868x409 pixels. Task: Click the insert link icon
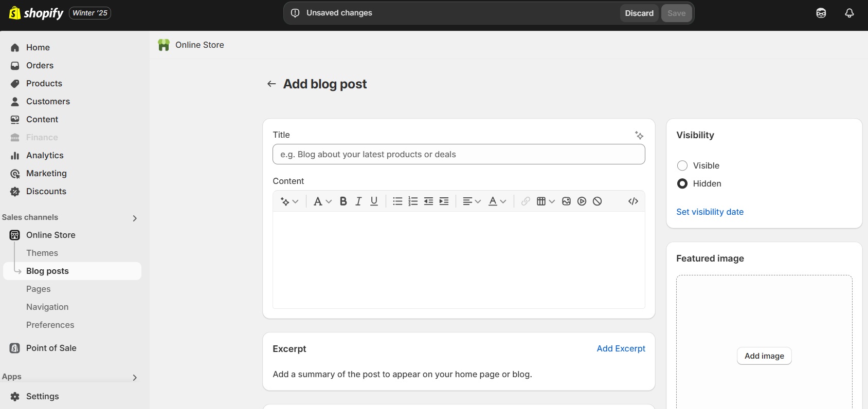(526, 201)
